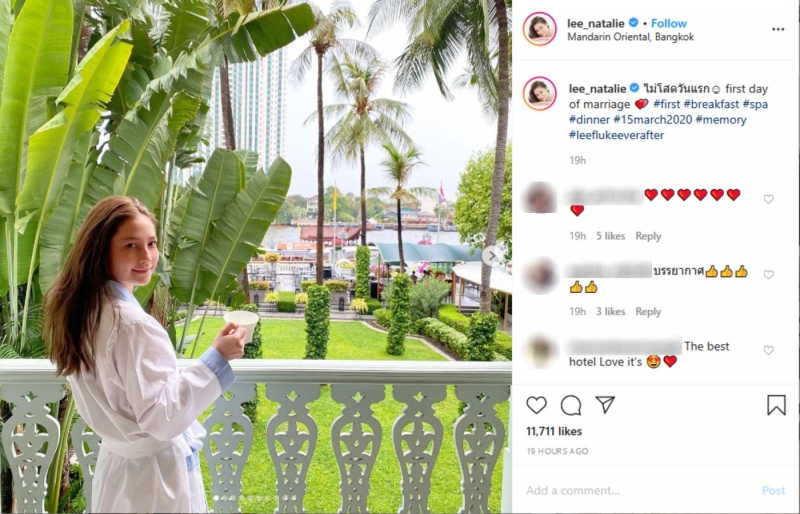Open the comment speech bubble icon
Screen dimensions: 800x514
pos(571,406)
